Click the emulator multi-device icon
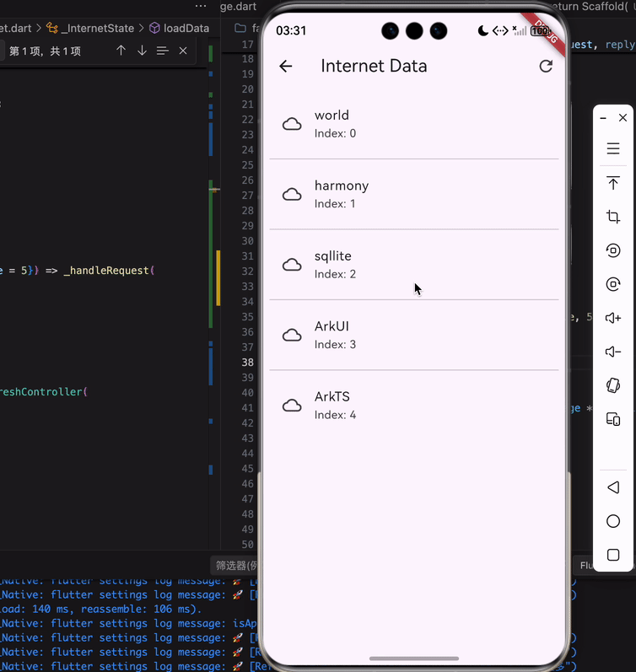Viewport: 636px width, 672px height. pos(613,419)
